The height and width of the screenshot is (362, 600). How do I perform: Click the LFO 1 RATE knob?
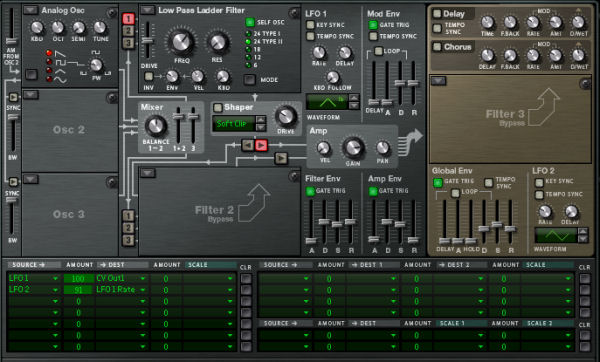(x=319, y=52)
